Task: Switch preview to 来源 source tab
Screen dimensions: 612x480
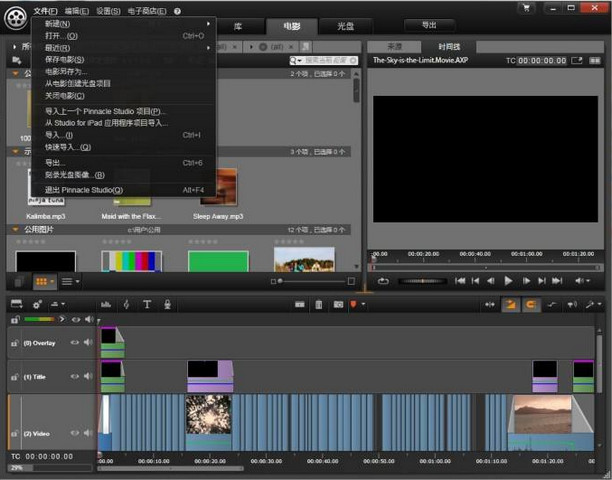Action: 394,46
